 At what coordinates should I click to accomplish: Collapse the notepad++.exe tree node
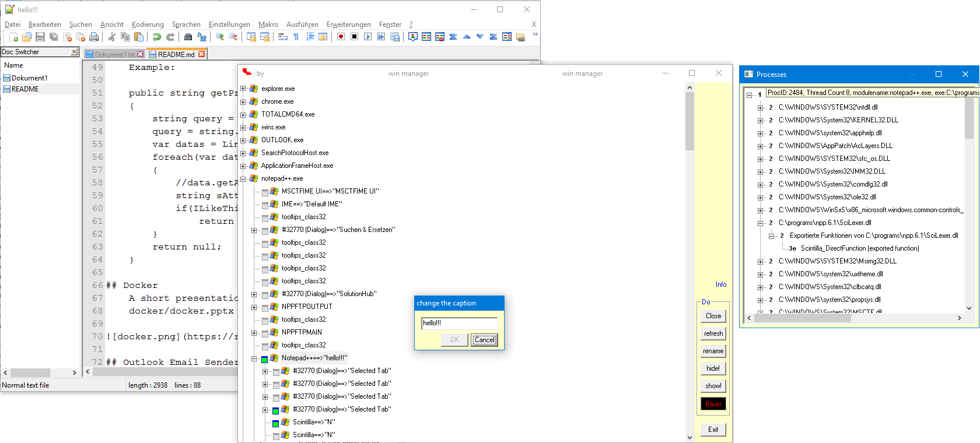click(243, 178)
